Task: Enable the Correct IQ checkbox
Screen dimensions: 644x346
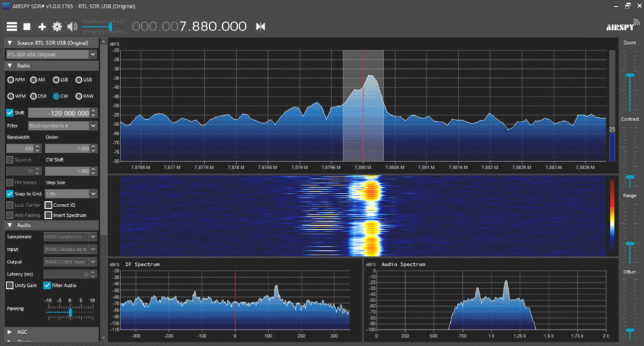Action: click(x=48, y=205)
